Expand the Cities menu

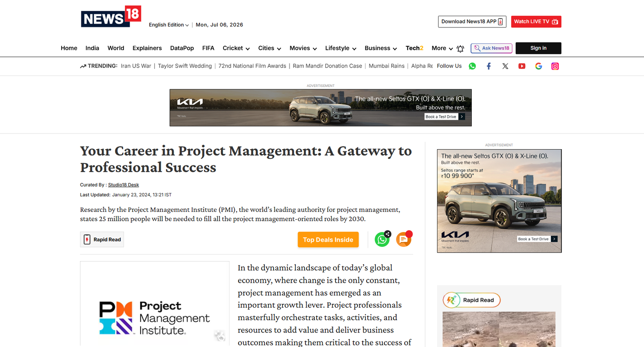(270, 48)
